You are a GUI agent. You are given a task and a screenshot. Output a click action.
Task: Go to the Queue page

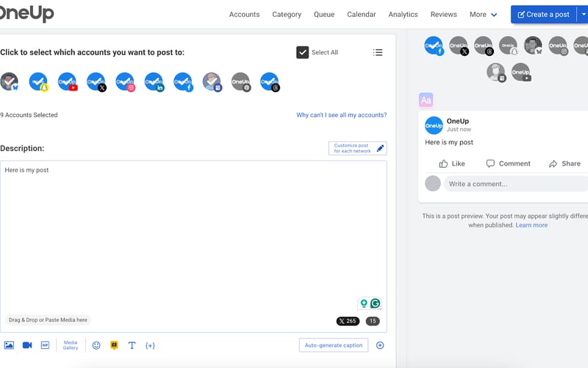[x=324, y=14]
